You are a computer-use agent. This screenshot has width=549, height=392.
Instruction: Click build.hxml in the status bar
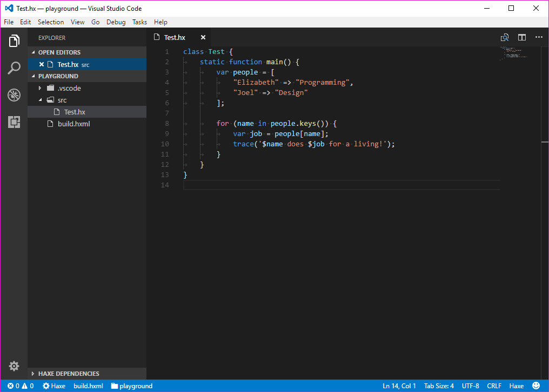pos(88,386)
